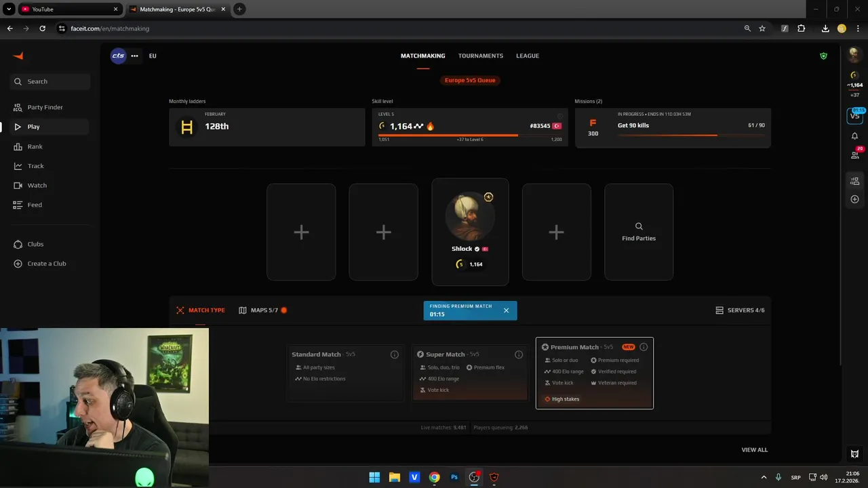Click the address bar URL
The width and height of the screenshot is (868, 488).
tap(110, 28)
